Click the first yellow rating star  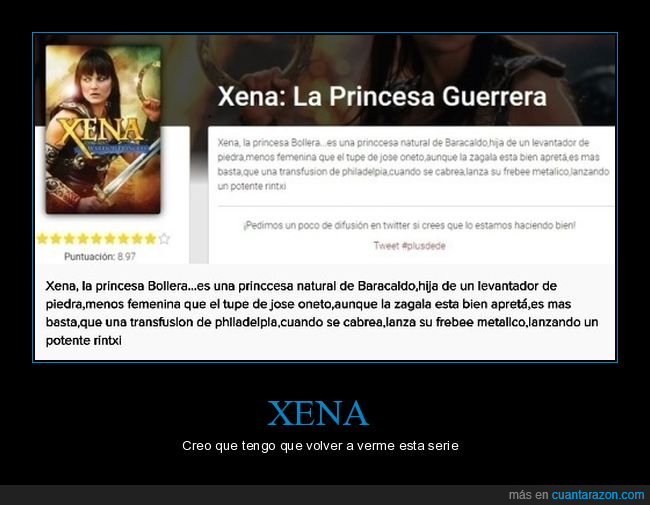pyautogui.click(x=42, y=239)
